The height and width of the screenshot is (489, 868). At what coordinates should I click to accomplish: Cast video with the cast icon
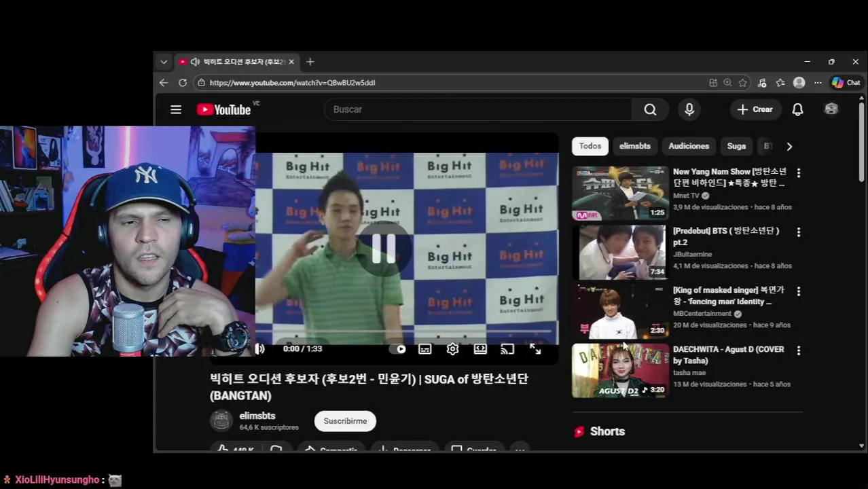pos(507,349)
